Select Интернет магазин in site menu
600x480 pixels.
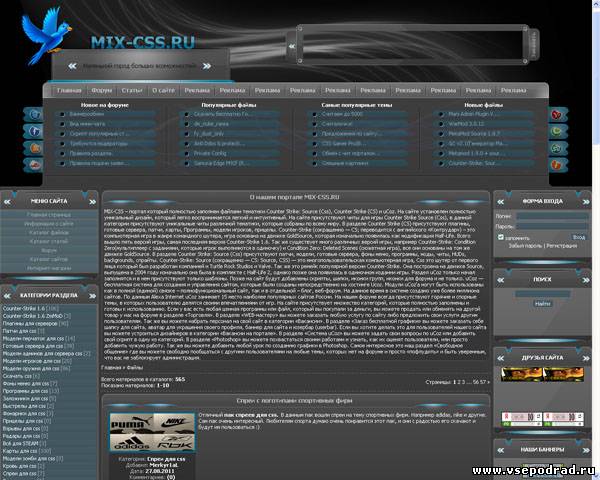[x=49, y=268]
